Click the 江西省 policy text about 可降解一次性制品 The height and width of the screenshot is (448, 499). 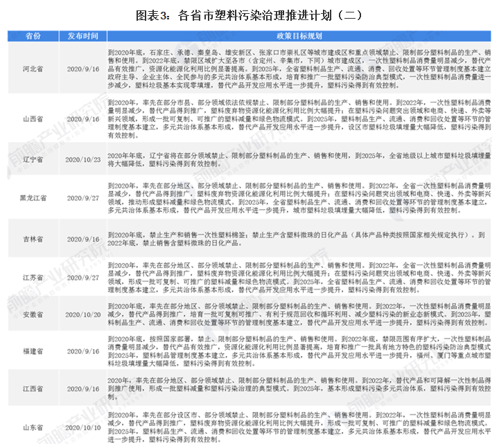[299, 388]
